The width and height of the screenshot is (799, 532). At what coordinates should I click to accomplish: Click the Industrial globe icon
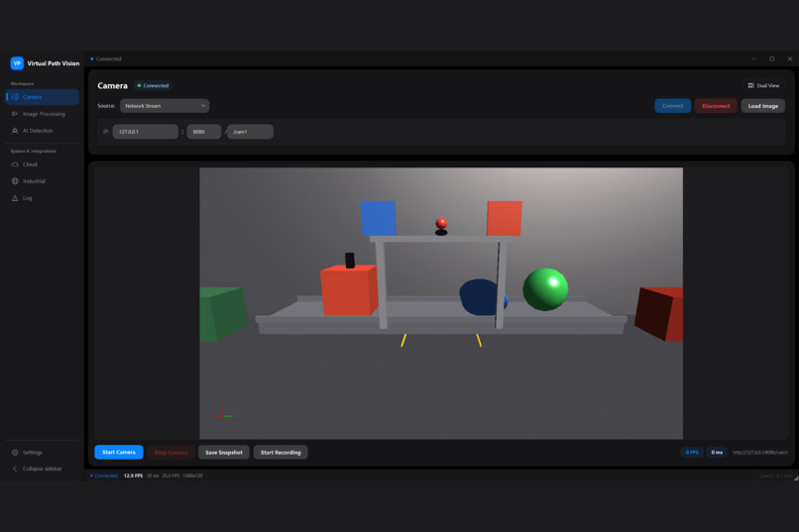click(x=15, y=181)
